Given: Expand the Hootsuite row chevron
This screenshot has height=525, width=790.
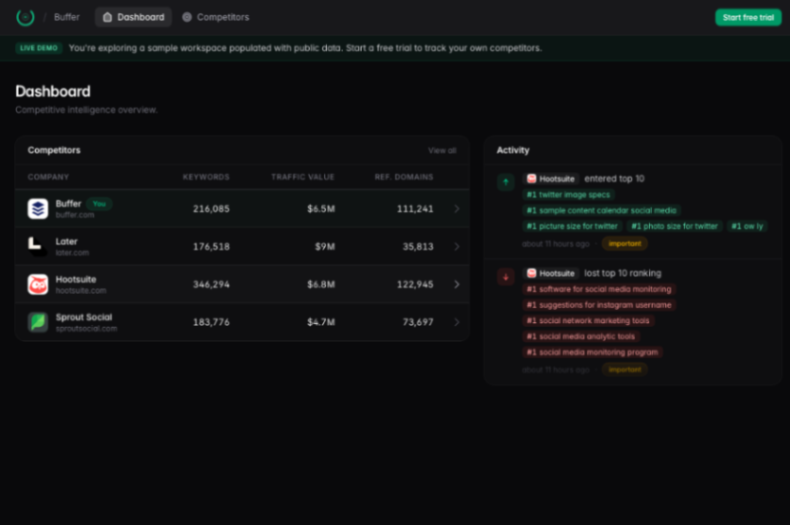Looking at the screenshot, I should 456,284.
